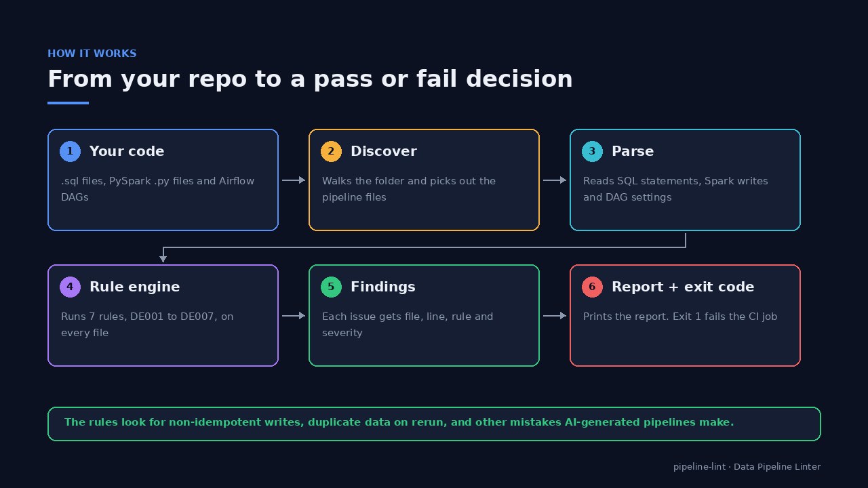The width and height of the screenshot is (868, 488).
Task: Click the Report + exit code heading
Action: point(683,287)
